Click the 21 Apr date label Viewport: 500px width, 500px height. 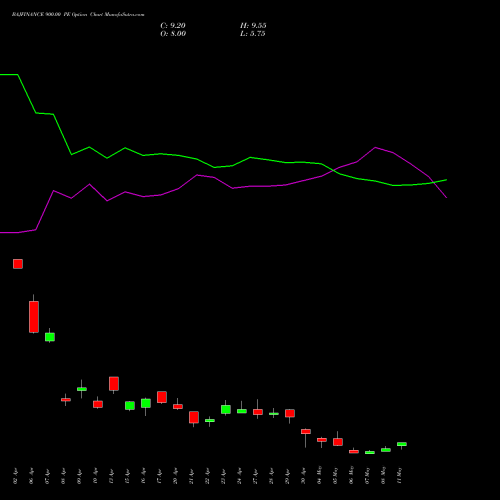click(x=191, y=476)
